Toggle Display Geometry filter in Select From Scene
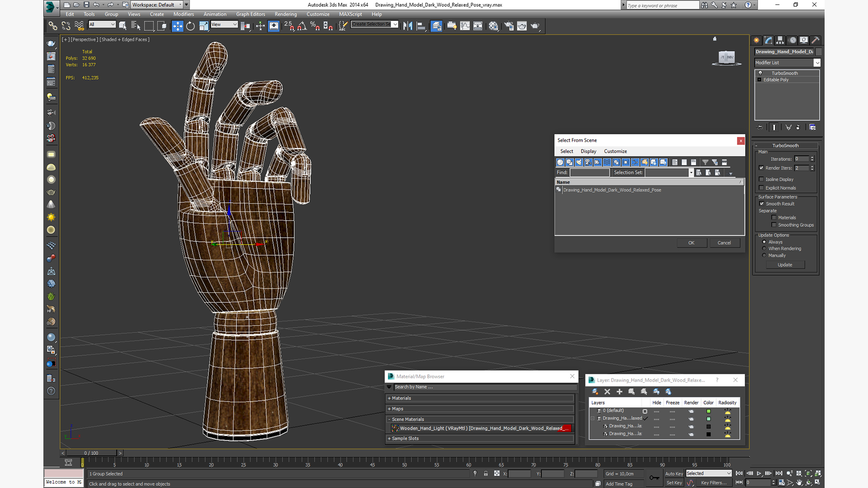 point(560,162)
